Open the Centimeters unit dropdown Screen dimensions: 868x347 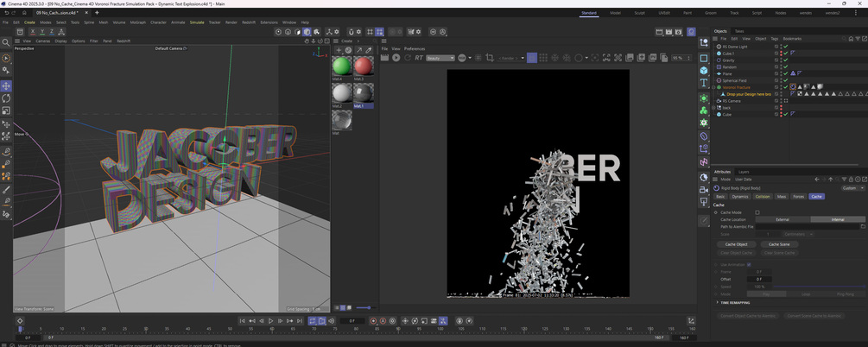click(x=798, y=234)
